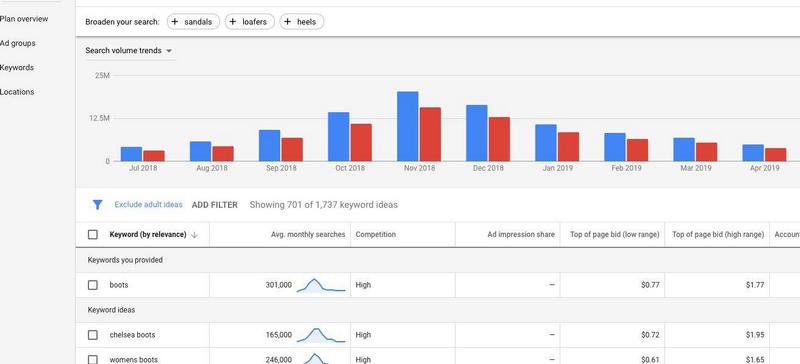Click the Sep 2018 axis label
The height and width of the screenshot is (364, 800).
(x=281, y=168)
